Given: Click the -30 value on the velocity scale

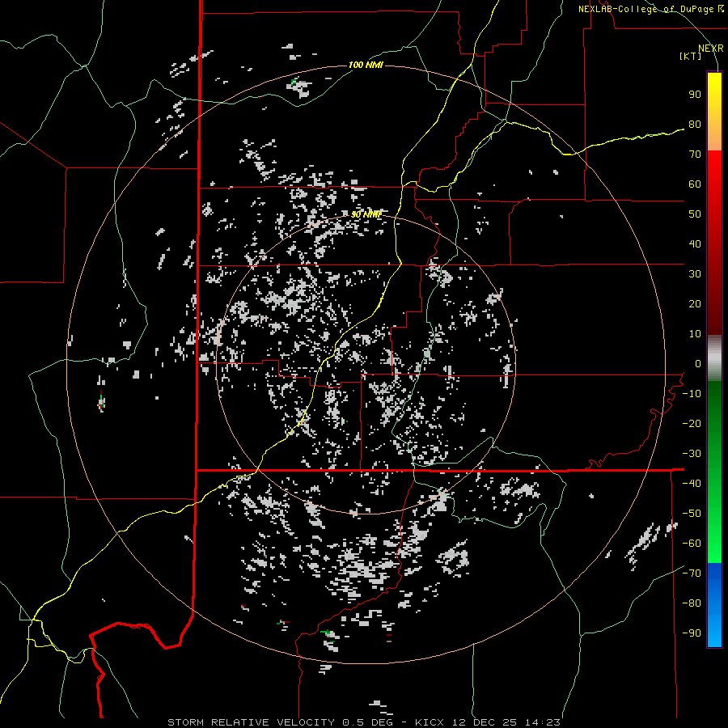Looking at the screenshot, I should (692, 454).
